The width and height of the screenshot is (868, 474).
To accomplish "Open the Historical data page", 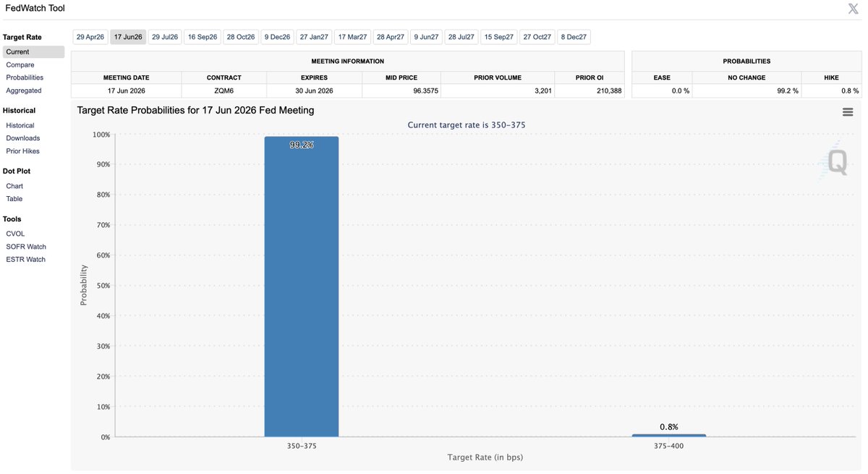I will pyautogui.click(x=20, y=124).
